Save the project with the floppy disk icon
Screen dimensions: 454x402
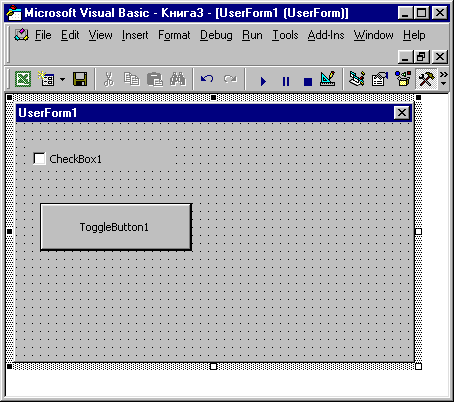(x=80, y=79)
